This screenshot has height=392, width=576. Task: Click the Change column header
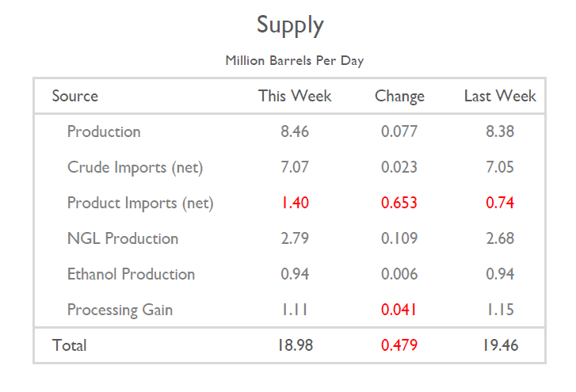coord(399,97)
